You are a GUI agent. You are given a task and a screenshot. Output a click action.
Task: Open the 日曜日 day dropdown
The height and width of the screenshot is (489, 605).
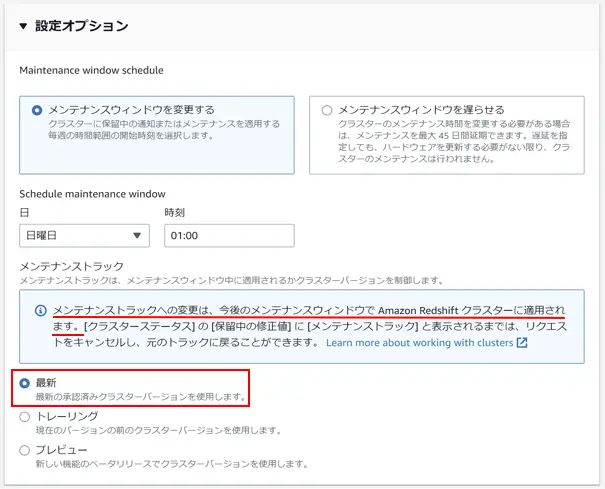[x=84, y=235]
